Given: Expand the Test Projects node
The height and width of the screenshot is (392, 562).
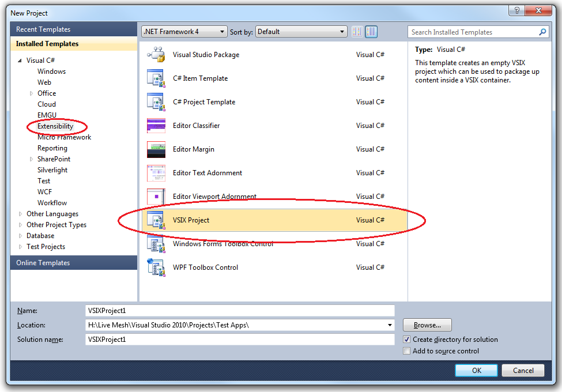Looking at the screenshot, I should 20,247.
